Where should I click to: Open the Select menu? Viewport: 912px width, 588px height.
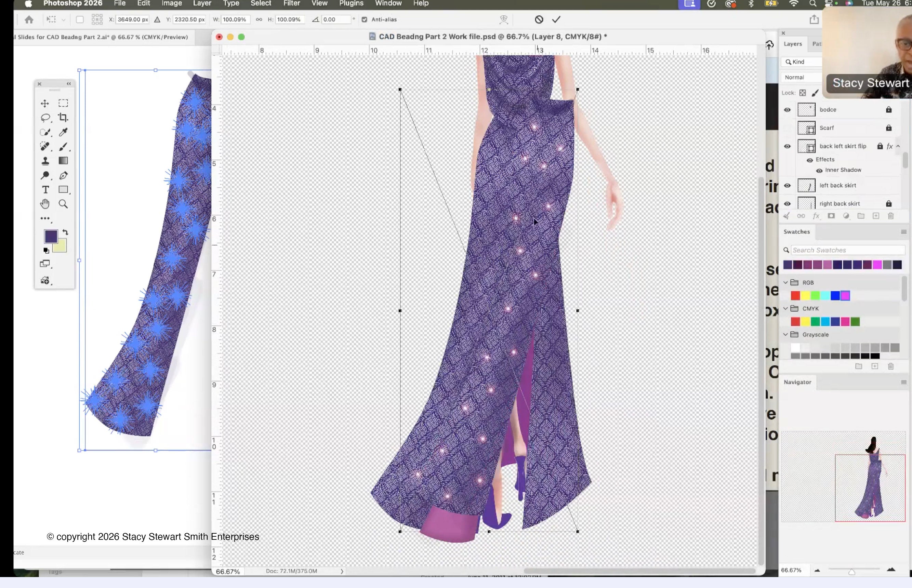click(261, 3)
